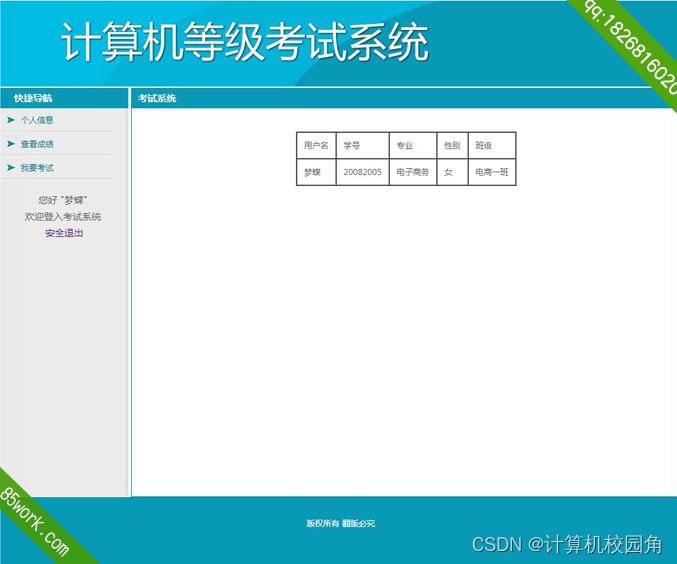Screen dimensions: 677x564
Task: Click the 快捷导航 sidebar header
Action: coord(33,98)
